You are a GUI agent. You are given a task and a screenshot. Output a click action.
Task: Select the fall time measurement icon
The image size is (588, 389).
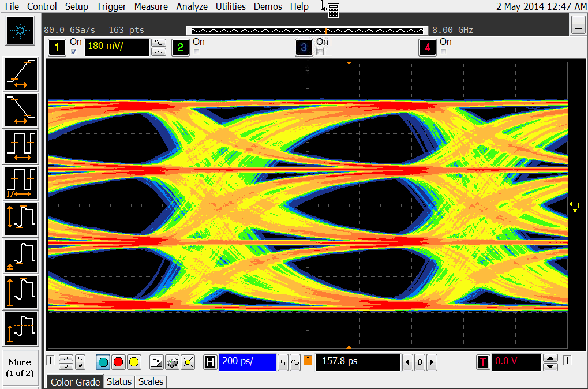point(21,110)
